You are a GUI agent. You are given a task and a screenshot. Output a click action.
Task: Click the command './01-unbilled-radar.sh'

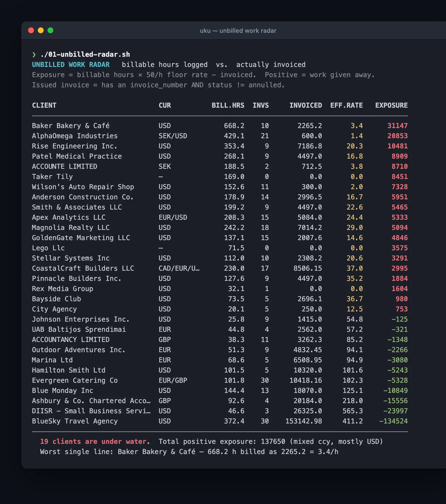tap(85, 54)
